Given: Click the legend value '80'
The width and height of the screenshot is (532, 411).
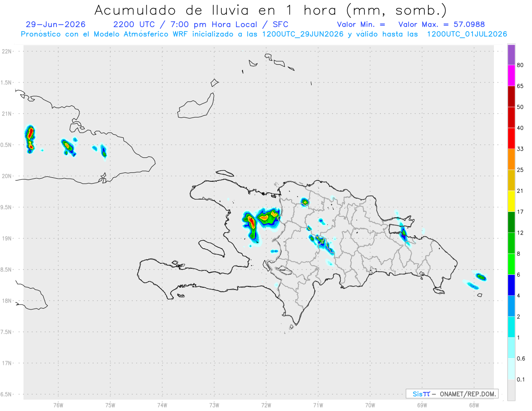Looking at the screenshot, I should pos(520,65).
